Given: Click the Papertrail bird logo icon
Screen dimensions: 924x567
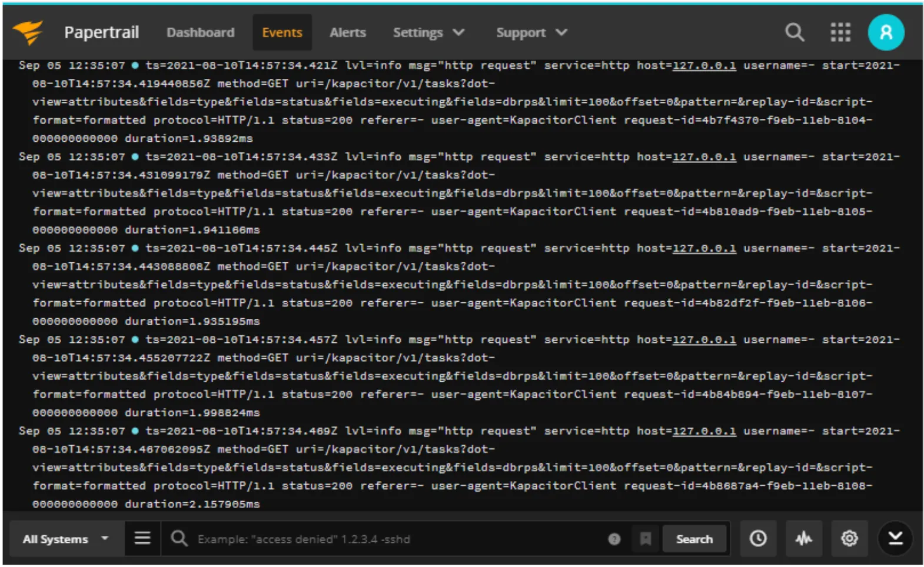Looking at the screenshot, I should 28,32.
